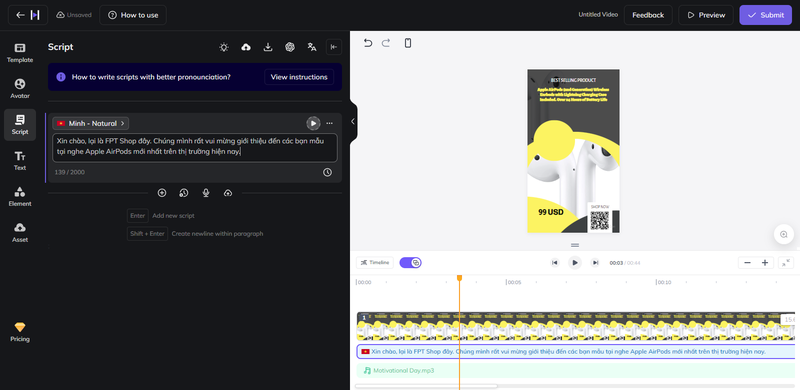800x390 pixels.
Task: Click the clock pause-timing icon below script
Action: tap(327, 173)
